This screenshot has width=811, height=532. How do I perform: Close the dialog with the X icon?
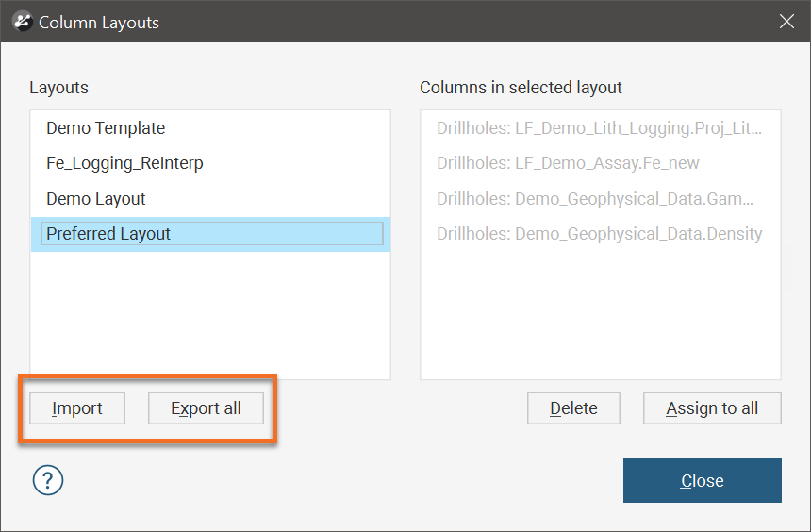pos(786,22)
